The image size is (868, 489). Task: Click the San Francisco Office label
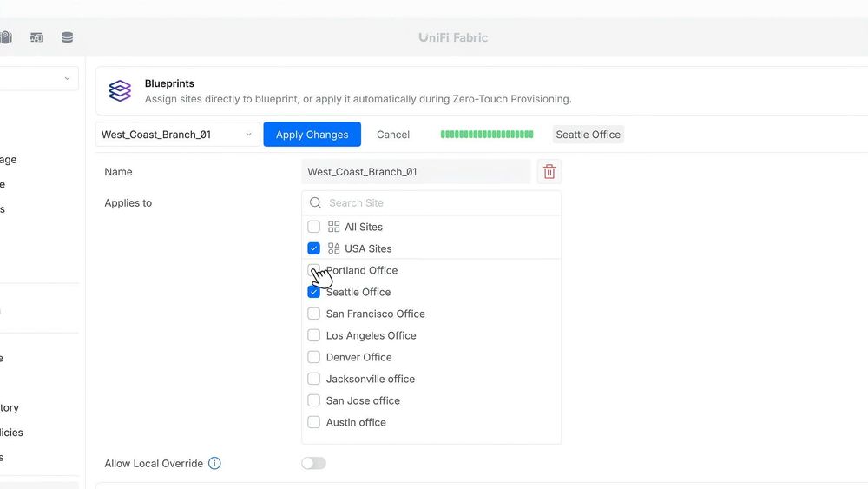click(x=375, y=314)
